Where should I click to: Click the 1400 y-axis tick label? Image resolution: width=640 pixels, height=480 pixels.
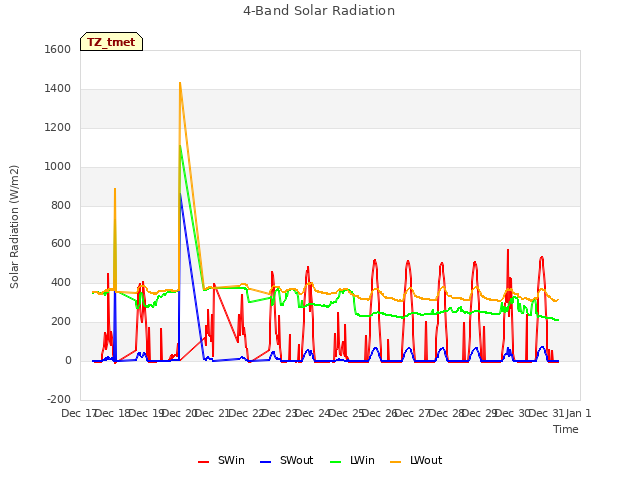point(58,89)
